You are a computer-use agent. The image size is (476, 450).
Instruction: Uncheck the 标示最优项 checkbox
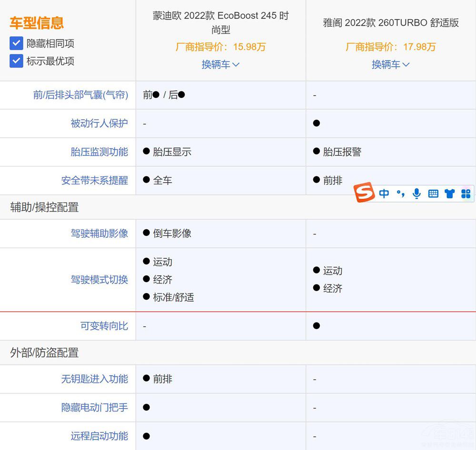[x=16, y=61]
